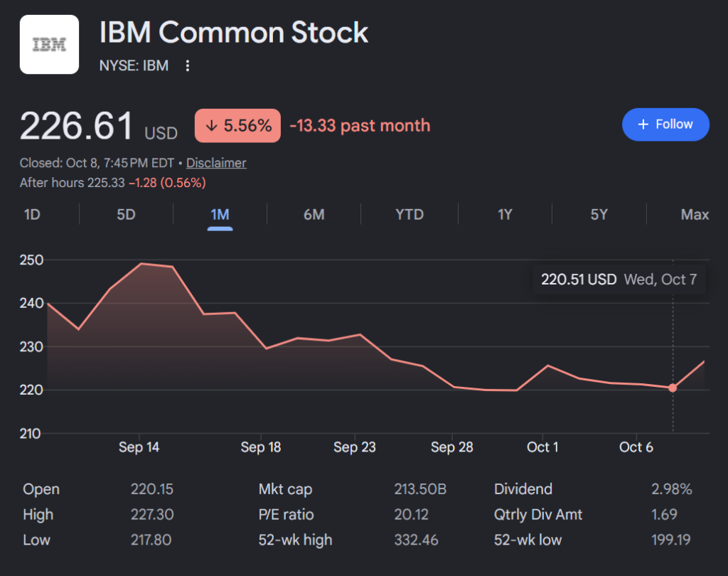Click the IBM Common Stock title

[x=233, y=33]
